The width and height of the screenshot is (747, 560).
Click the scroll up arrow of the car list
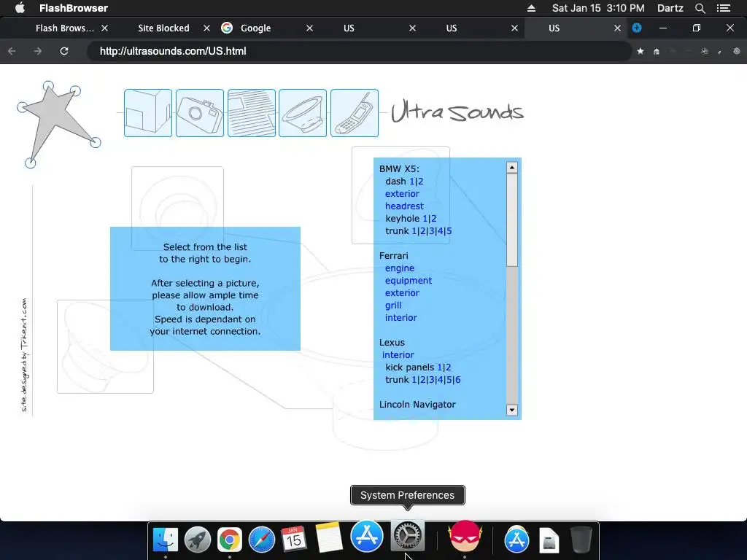click(511, 167)
